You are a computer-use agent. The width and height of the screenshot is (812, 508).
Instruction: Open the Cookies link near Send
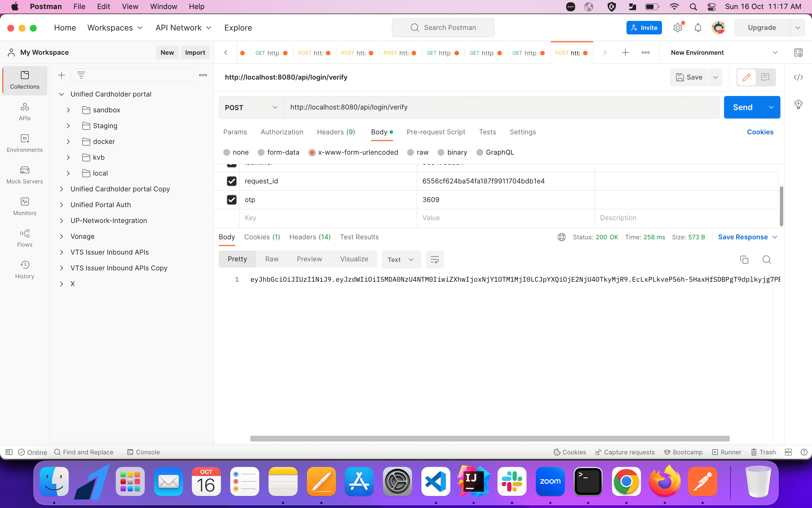(x=760, y=132)
